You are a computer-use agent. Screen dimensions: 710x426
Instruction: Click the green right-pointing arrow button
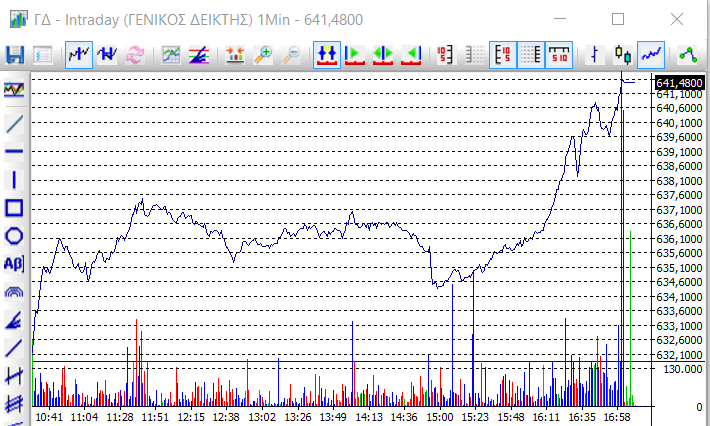click(355, 55)
